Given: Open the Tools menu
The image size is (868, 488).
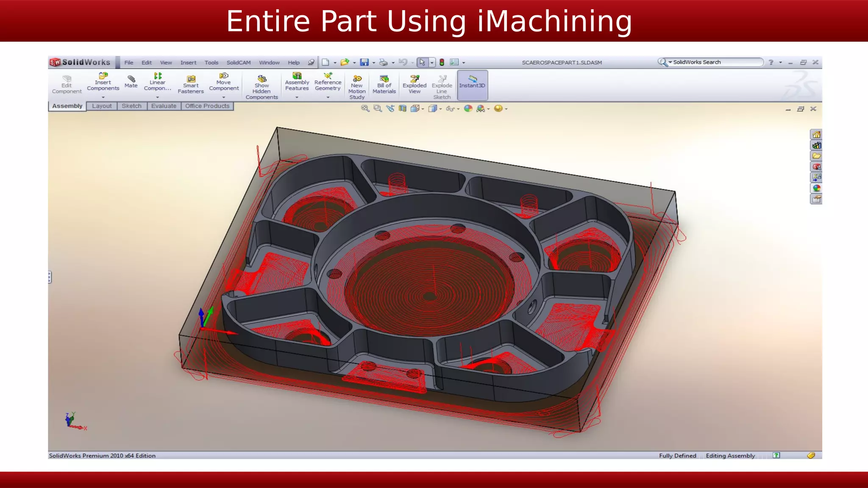Looking at the screenshot, I should click(x=211, y=62).
